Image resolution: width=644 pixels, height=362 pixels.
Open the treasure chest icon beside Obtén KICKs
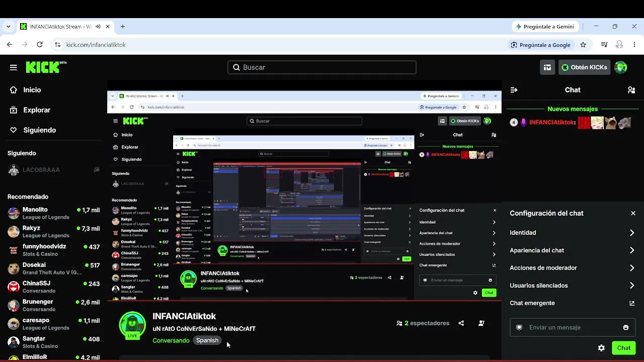tap(547, 67)
